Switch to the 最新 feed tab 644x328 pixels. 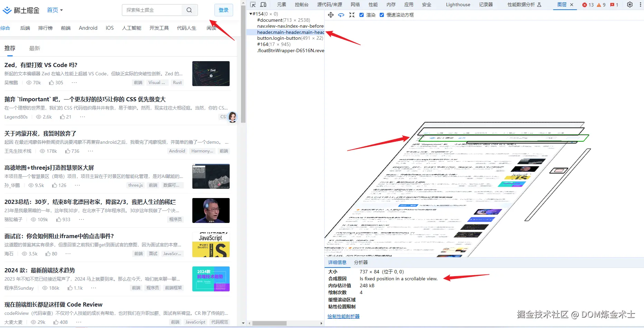coord(35,48)
